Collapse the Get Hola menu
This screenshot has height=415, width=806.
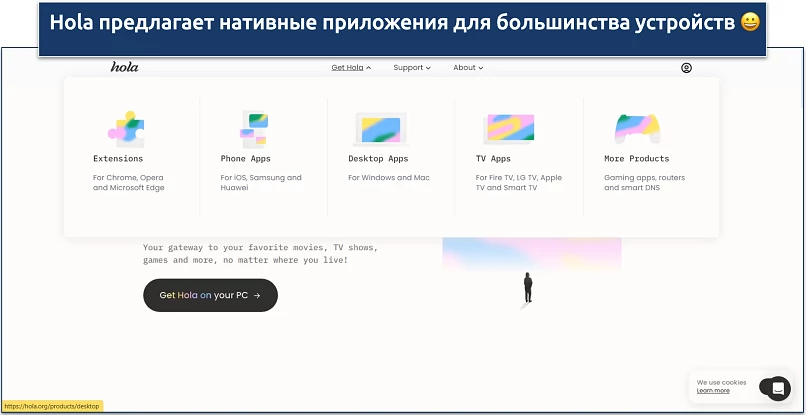(x=351, y=67)
